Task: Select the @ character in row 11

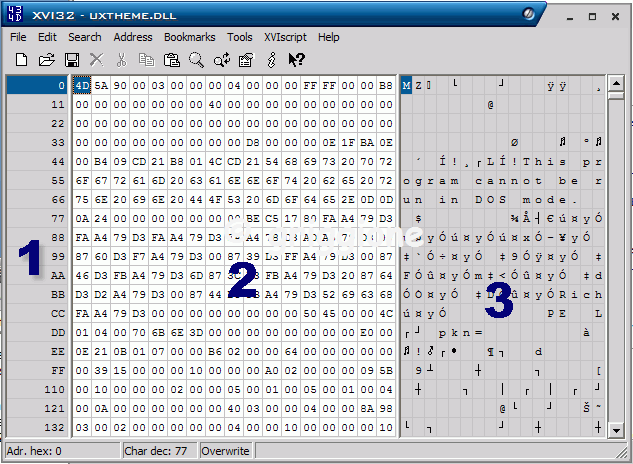Action: pyautogui.click(x=490, y=104)
